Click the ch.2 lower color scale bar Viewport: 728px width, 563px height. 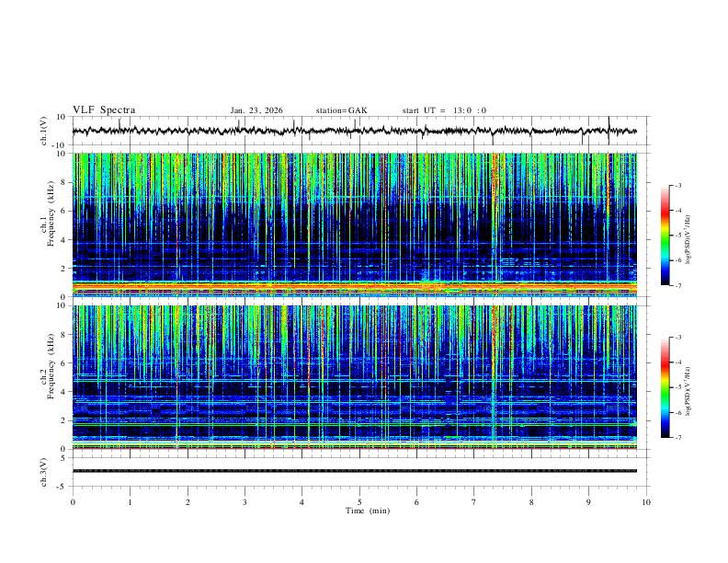coord(665,387)
